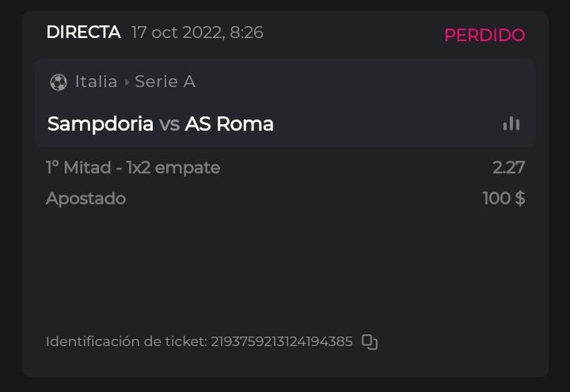This screenshot has height=392, width=570.
Task: Select the AS Roma team name
Action: coord(229,124)
